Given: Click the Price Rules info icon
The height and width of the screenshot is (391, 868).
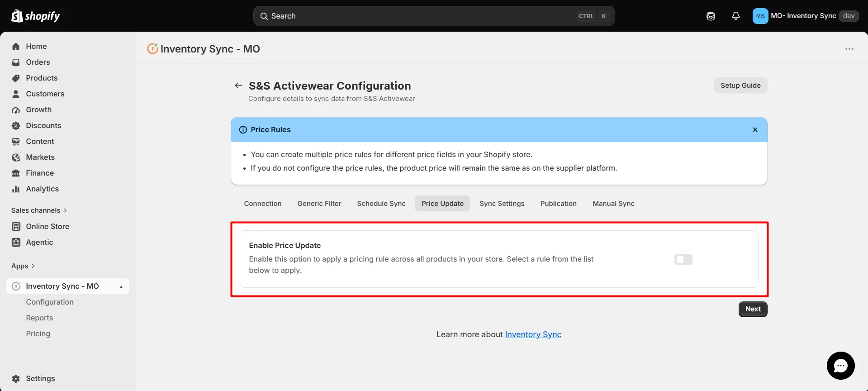Looking at the screenshot, I should pos(243,130).
